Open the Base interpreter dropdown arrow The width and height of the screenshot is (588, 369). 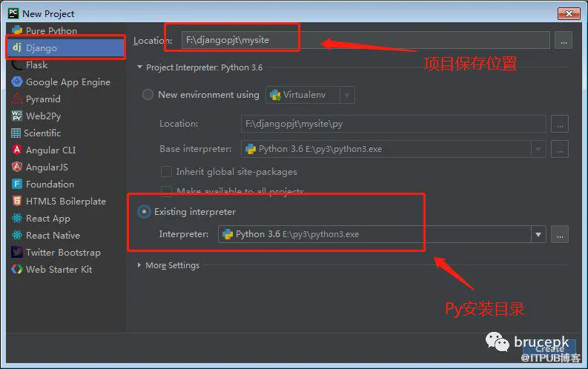tap(538, 149)
